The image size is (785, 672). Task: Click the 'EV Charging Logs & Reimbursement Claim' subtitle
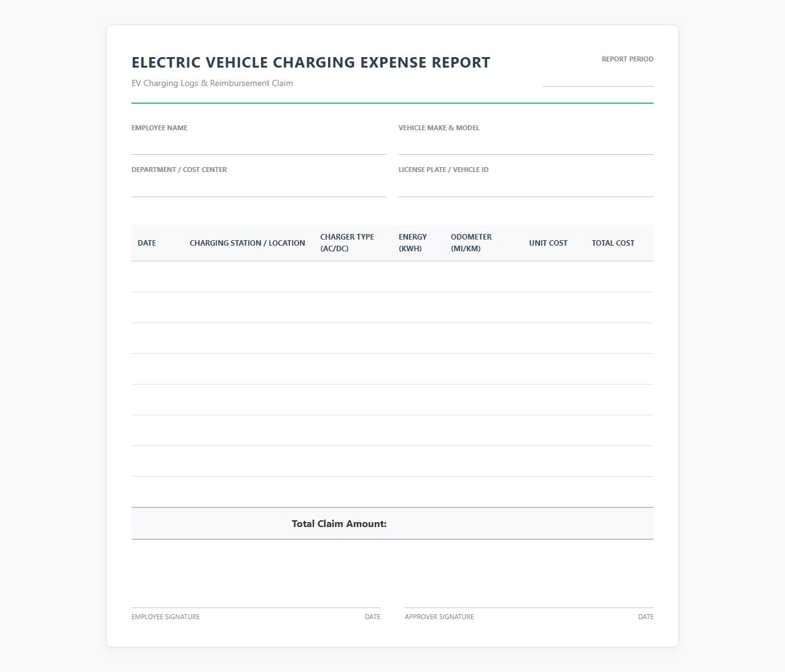pyautogui.click(x=212, y=83)
